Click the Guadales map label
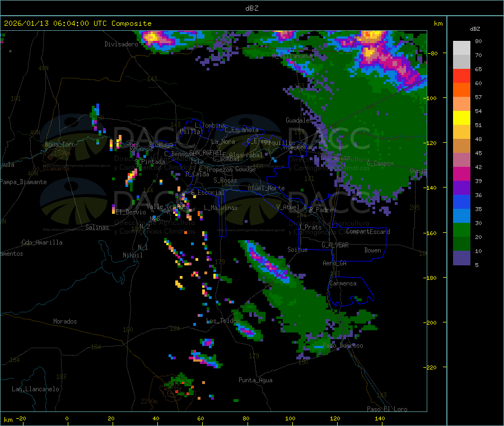This screenshot has height=426, width=504. click(299, 120)
